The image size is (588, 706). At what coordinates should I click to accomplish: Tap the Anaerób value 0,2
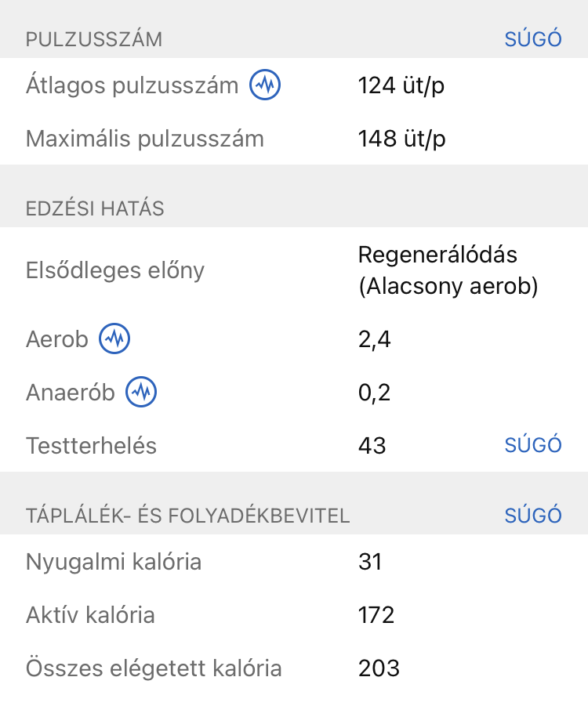(x=374, y=392)
